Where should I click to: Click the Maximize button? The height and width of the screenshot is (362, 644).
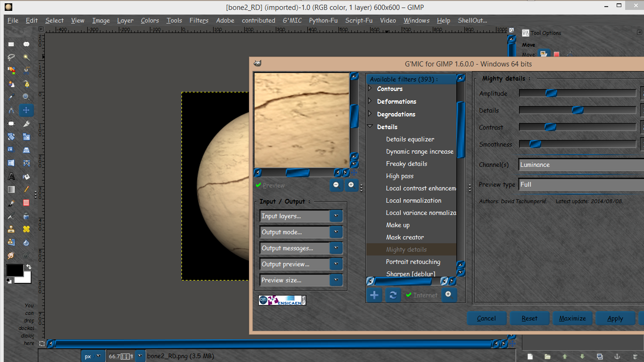point(572,318)
